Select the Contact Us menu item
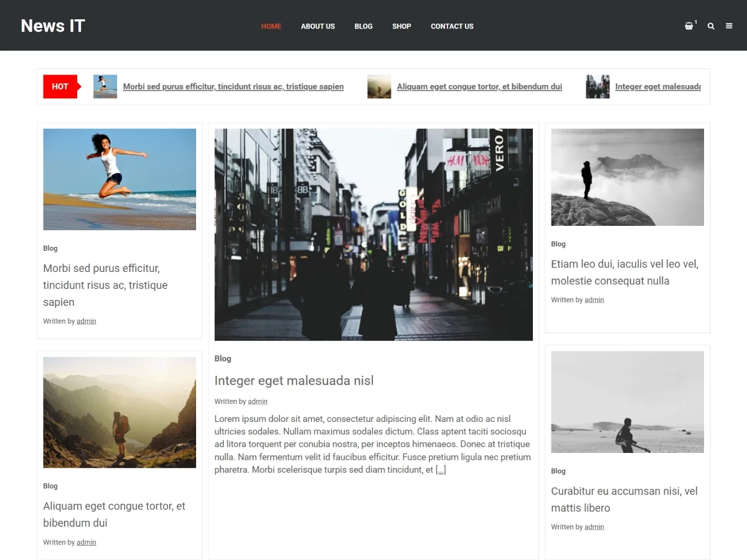The height and width of the screenshot is (560, 747). 452,26
